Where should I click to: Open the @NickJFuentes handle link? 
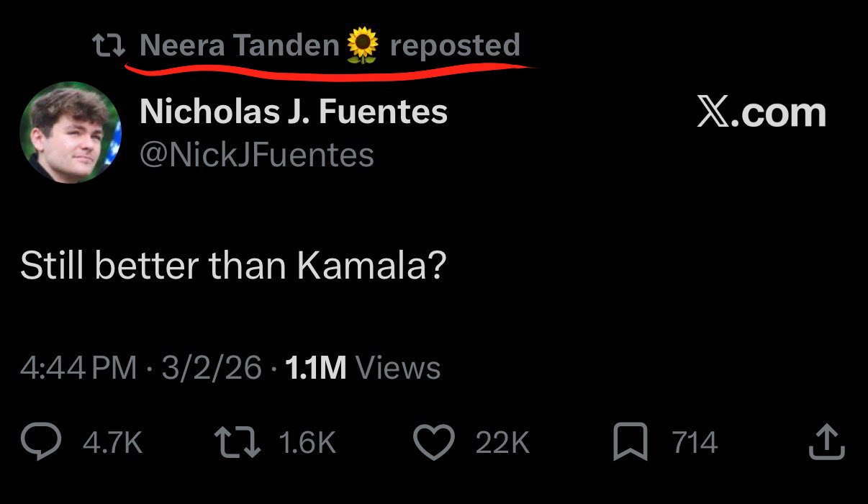coord(256,155)
